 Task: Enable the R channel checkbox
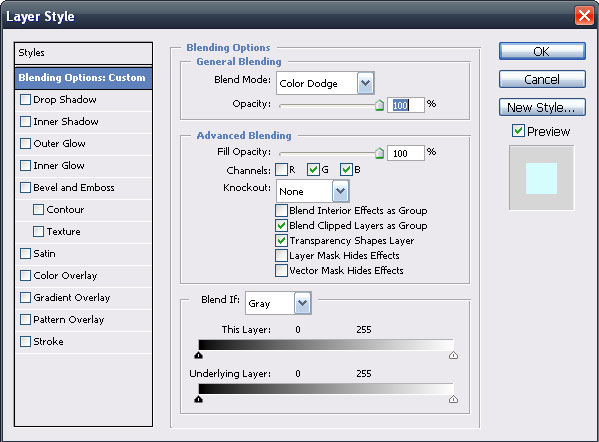pyautogui.click(x=282, y=169)
